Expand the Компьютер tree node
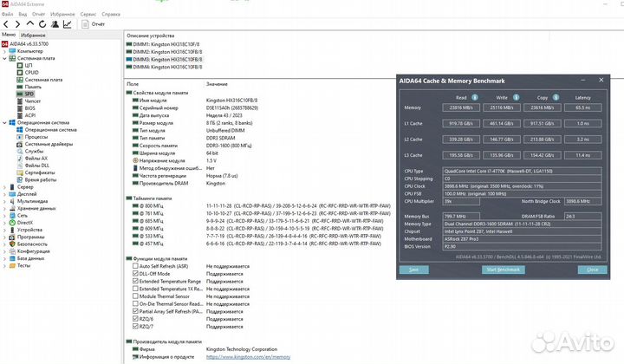 (x=4, y=51)
